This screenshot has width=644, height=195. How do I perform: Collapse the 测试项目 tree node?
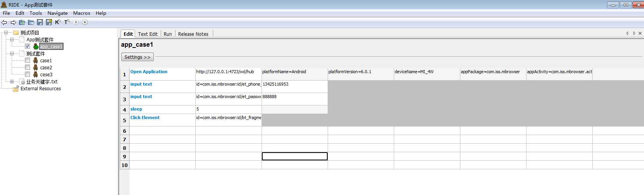(6, 33)
